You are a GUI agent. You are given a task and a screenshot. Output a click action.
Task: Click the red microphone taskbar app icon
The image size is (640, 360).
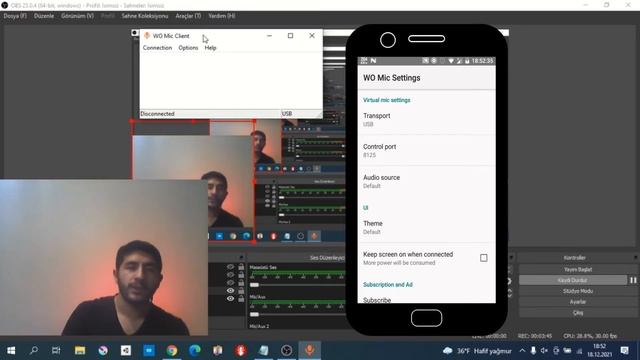[x=240, y=350]
